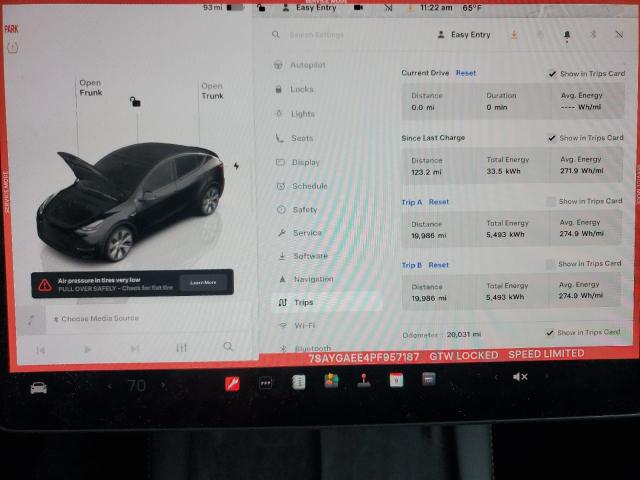640x480 pixels.
Task: Open the Safety settings menu
Action: pyautogui.click(x=297, y=209)
